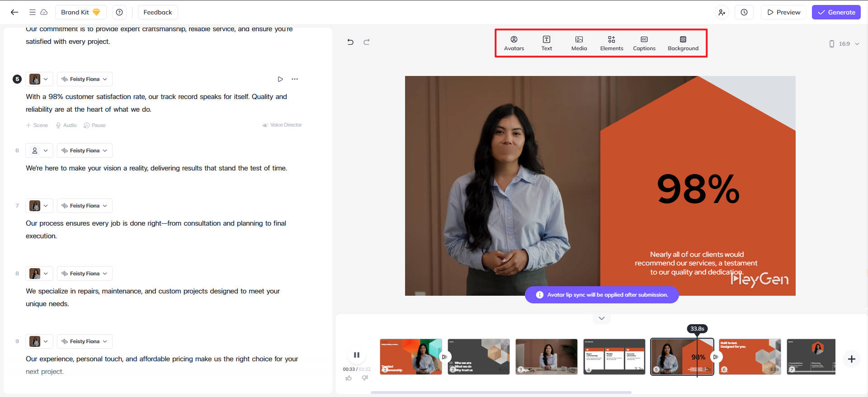Click the Audio option under scene 5
Image resolution: width=868 pixels, height=397 pixels.
point(66,125)
